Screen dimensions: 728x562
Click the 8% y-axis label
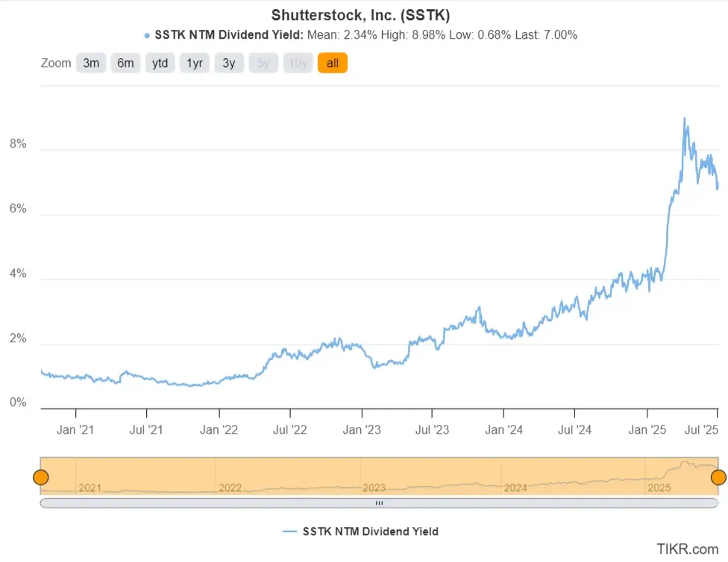18,144
